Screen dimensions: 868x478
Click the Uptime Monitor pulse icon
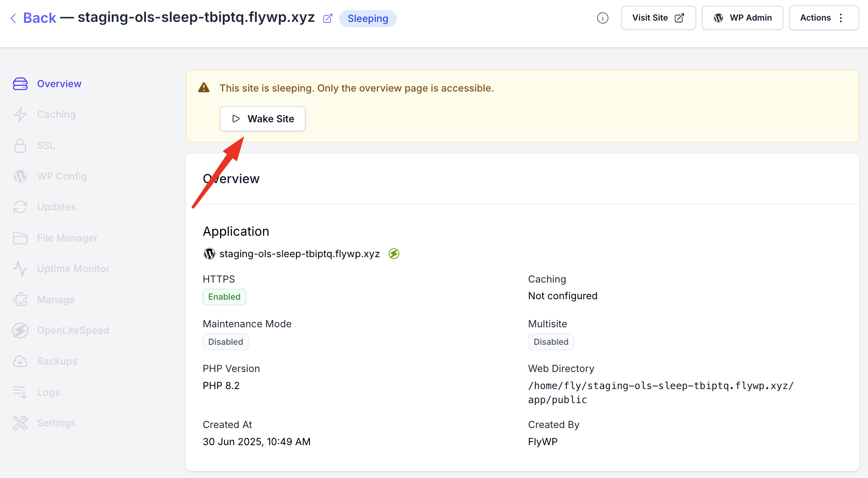click(20, 269)
